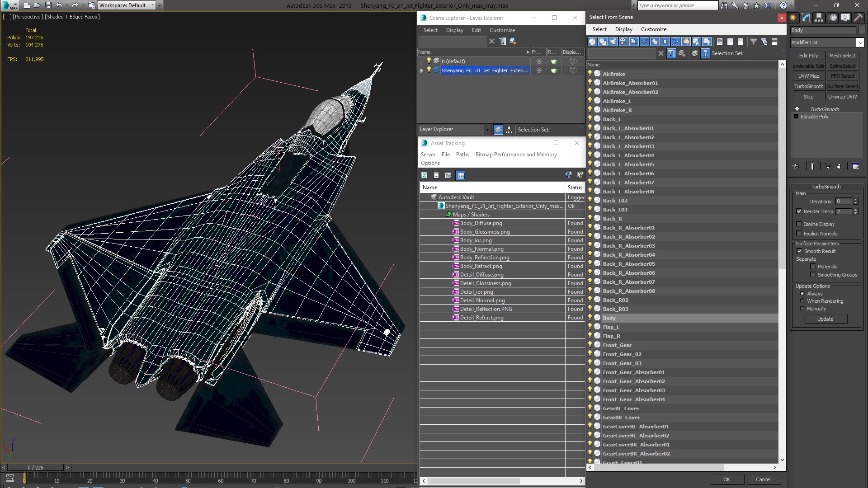Select the When Rendering radio button
Image resolution: width=868 pixels, height=488 pixels.
click(x=802, y=301)
